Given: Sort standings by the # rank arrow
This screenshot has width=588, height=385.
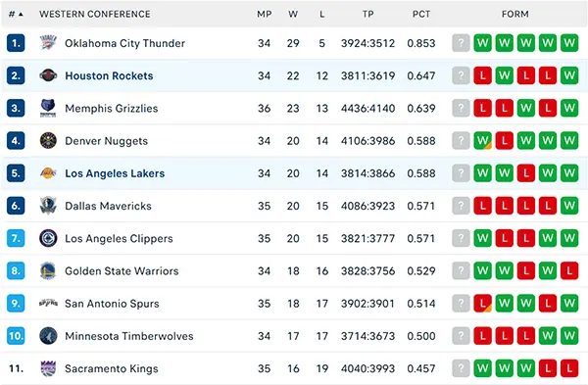Looking at the screenshot, I should pyautogui.click(x=16, y=15).
